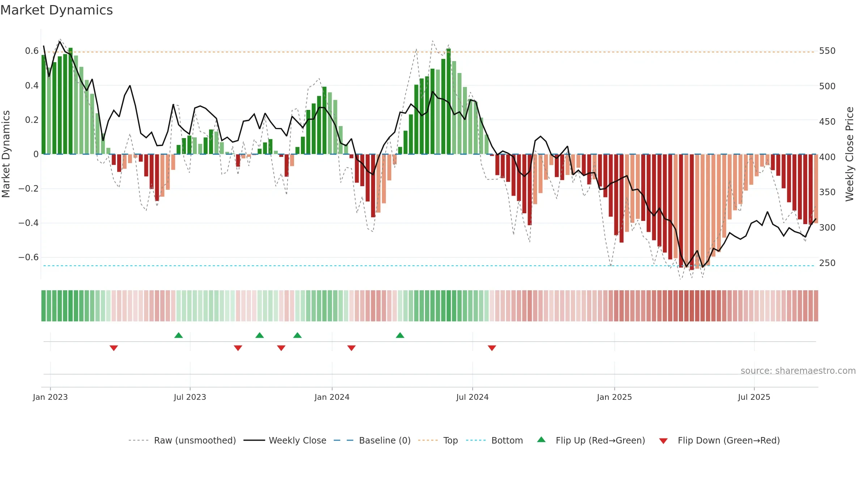The height and width of the screenshot is (488, 868).
Task: Select the last green flip-up marker near Apr 2024
Action: 400,335
